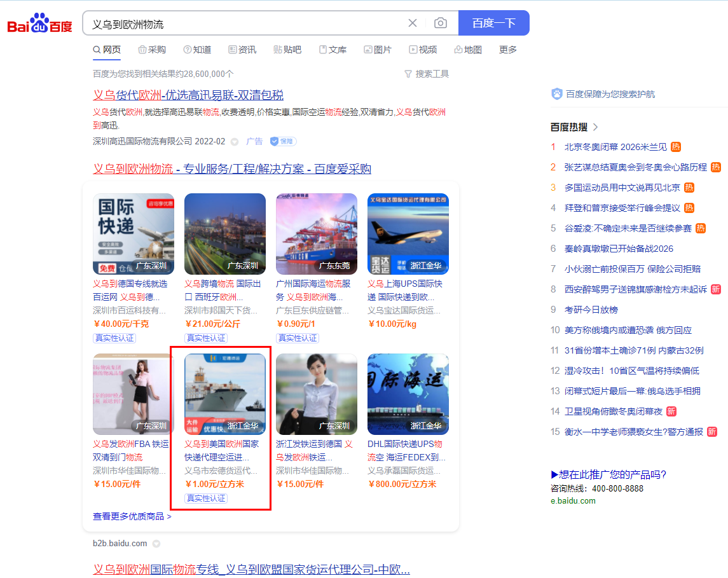The image size is (728, 578).
Task: Click price ¥800.00元/立方米
Action: click(402, 485)
